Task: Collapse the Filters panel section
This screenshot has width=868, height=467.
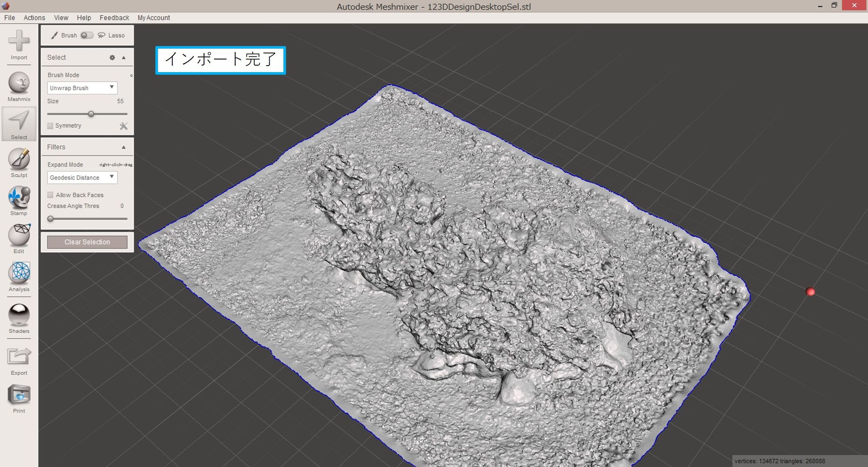Action: 123,147
